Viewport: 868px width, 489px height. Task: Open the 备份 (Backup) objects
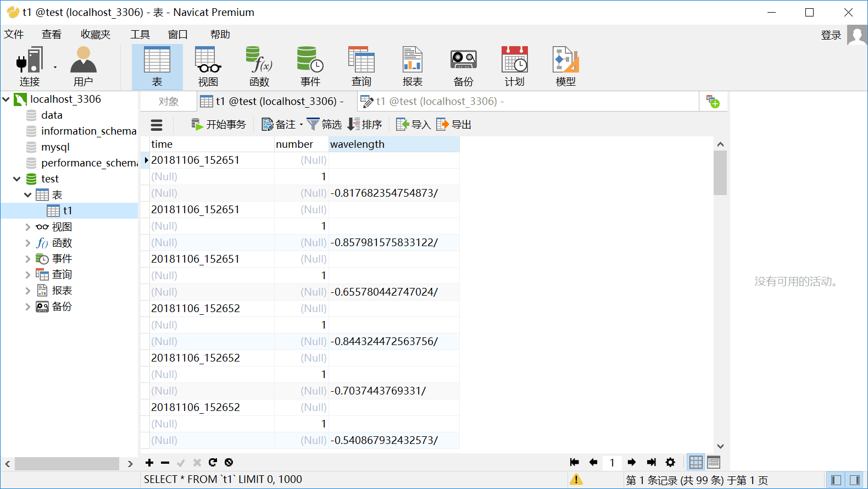464,66
